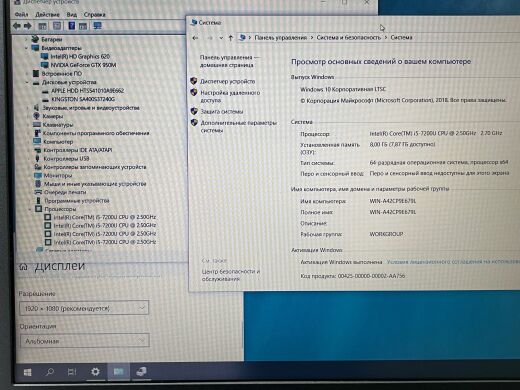
Task: Select Компоненты программного обеспечения item
Action: tap(96, 133)
